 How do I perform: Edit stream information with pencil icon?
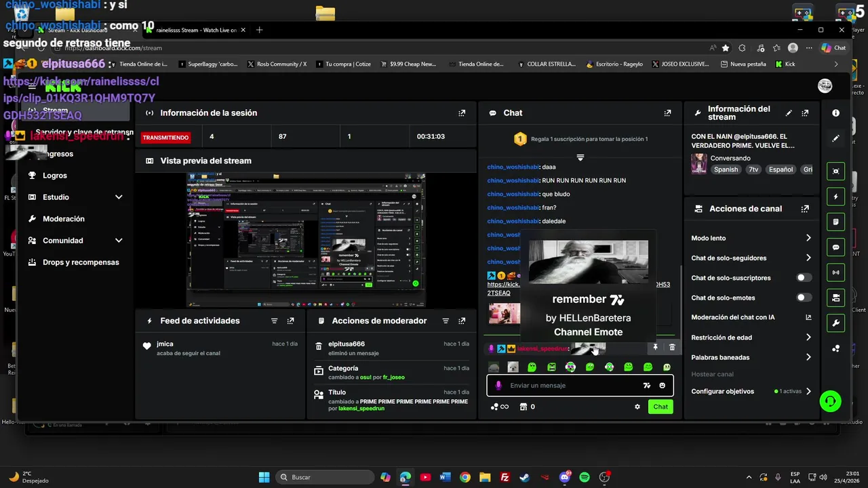pos(788,113)
